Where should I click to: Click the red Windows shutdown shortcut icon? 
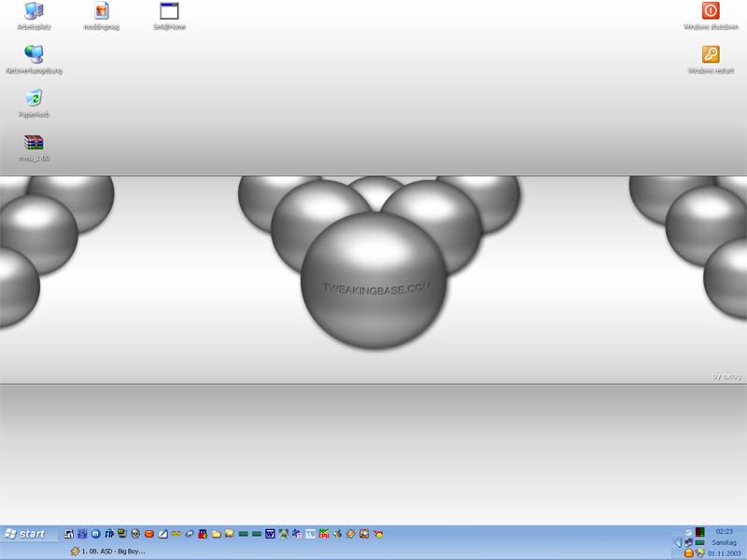[x=711, y=10]
